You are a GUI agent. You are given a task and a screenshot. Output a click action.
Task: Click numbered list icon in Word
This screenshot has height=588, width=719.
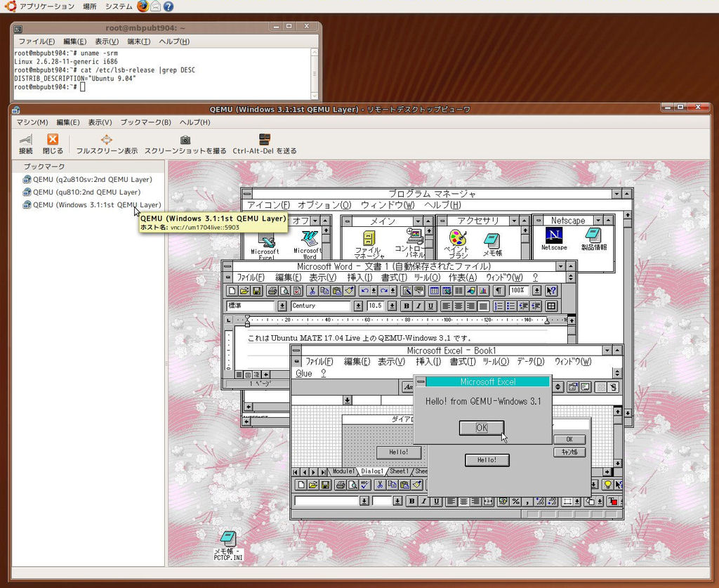click(x=499, y=306)
